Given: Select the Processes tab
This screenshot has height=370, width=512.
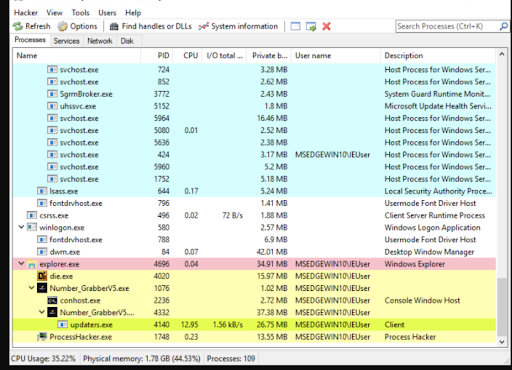Looking at the screenshot, I should pos(30,40).
